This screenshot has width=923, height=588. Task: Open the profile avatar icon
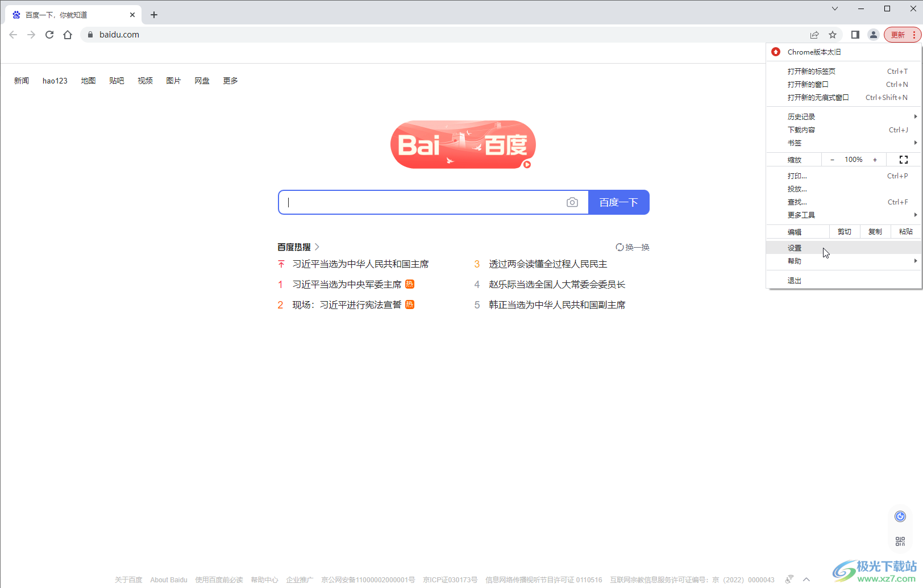(x=874, y=35)
